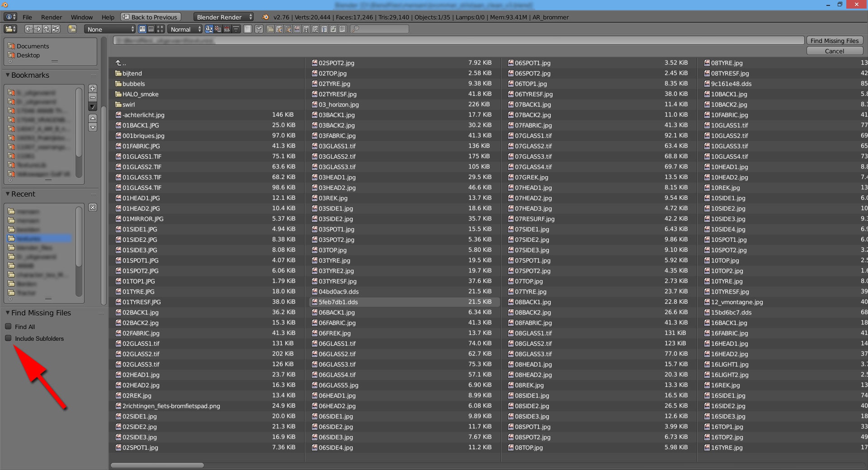This screenshot has height=470, width=868.
Task: Open the Help menu
Action: [108, 17]
